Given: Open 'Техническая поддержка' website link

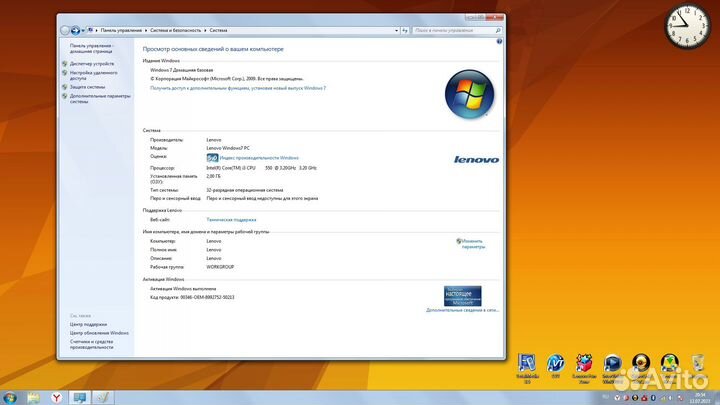Looking at the screenshot, I should pos(231,220).
